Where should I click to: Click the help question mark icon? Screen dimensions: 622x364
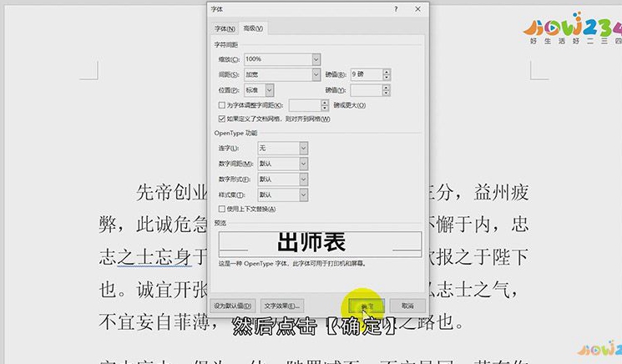(x=396, y=8)
